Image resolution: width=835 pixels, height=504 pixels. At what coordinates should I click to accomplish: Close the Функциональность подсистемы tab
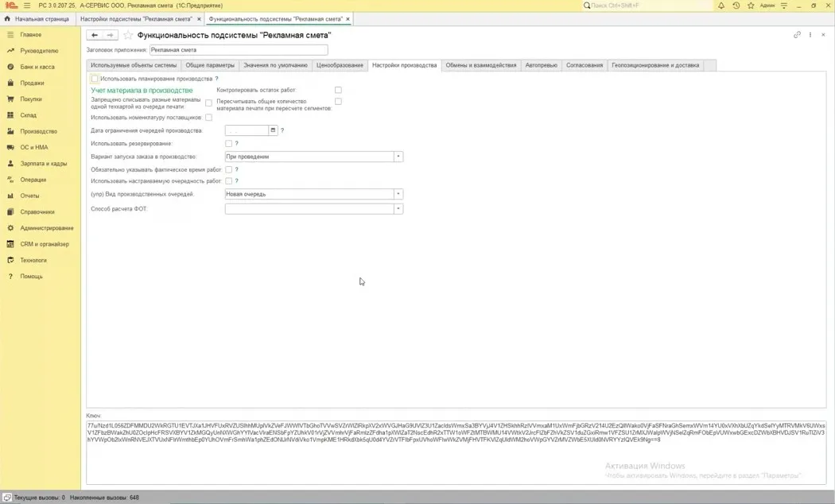[348, 19]
